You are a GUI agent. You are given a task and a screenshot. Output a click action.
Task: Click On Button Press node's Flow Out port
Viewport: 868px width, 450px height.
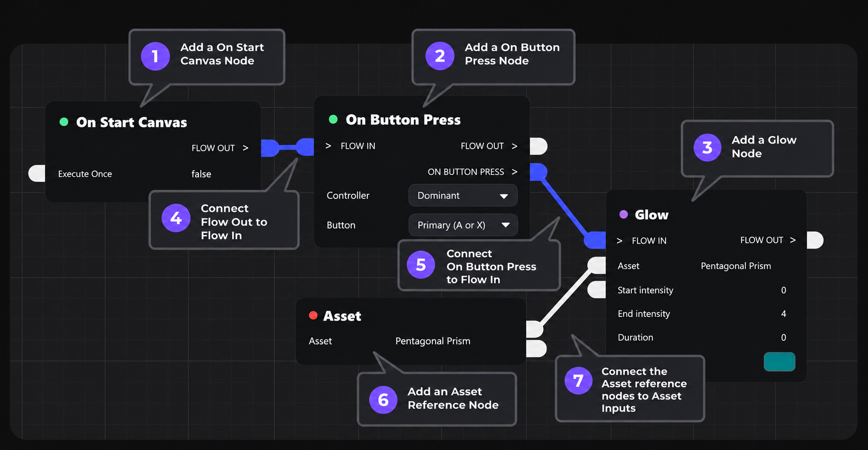point(538,146)
